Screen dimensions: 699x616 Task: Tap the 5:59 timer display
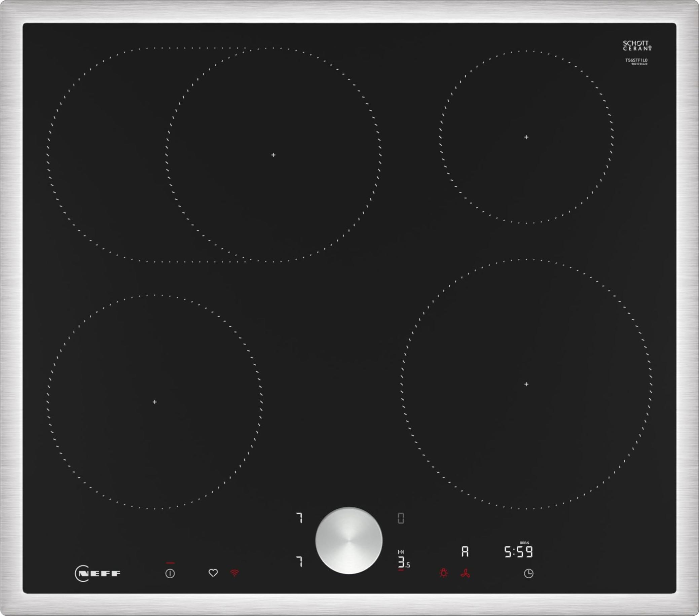point(518,552)
